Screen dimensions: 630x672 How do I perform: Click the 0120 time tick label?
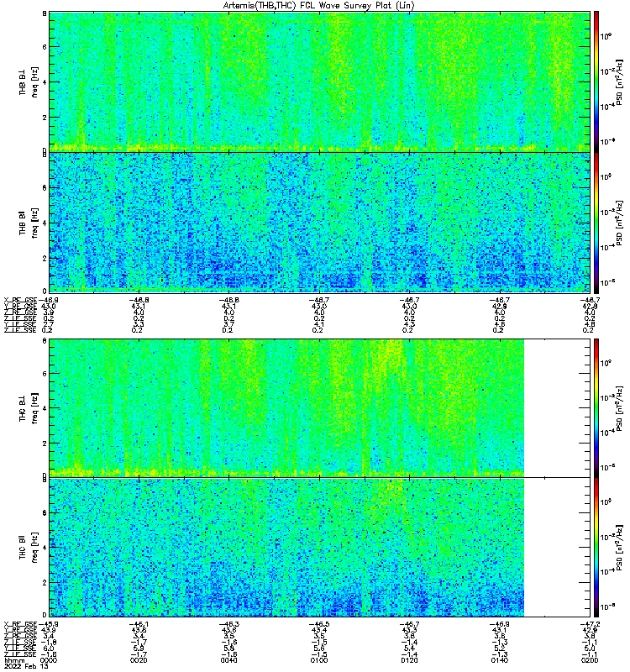pyautogui.click(x=409, y=660)
